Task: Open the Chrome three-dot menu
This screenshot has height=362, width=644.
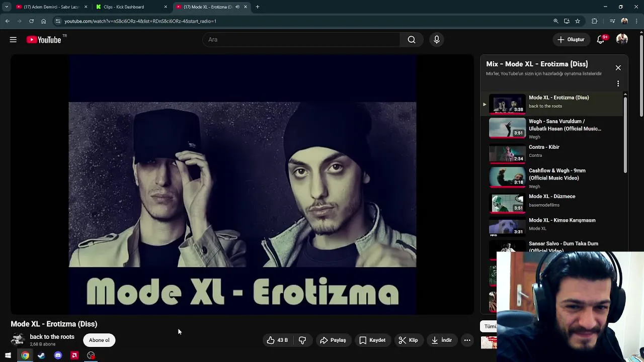Action: 637,21
